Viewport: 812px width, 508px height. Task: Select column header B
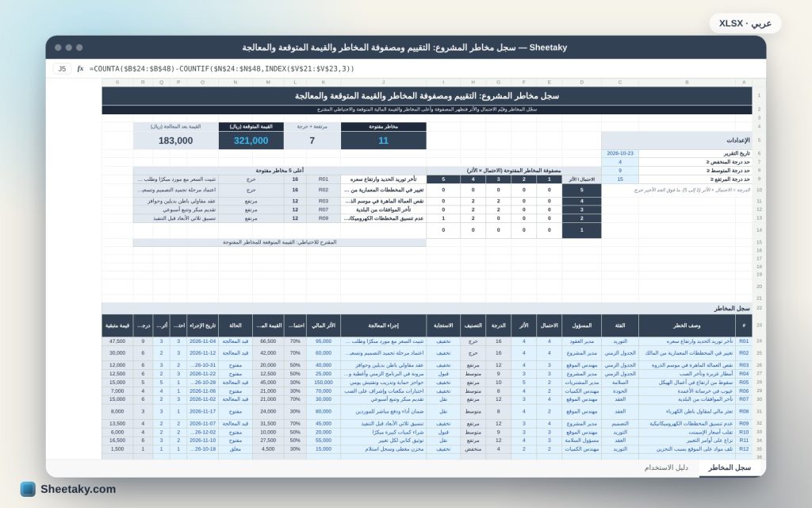pyautogui.click(x=687, y=83)
